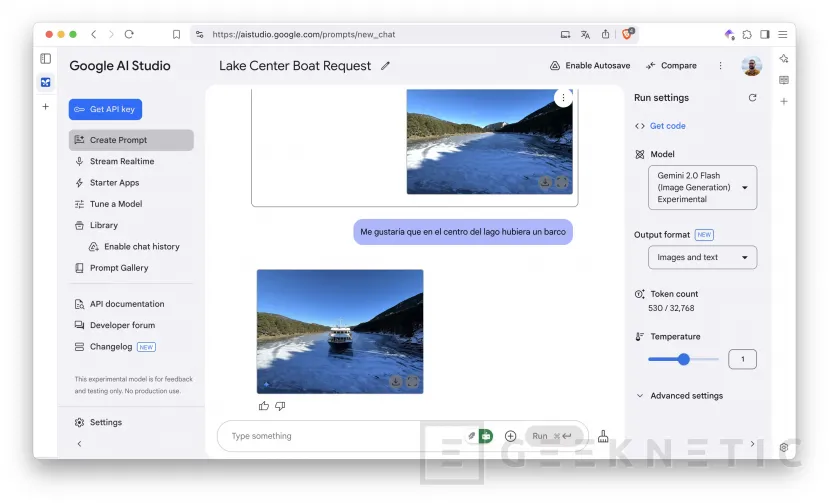Screen dimensions: 829x503
Task: Reset run settings to defaults
Action: click(x=752, y=98)
